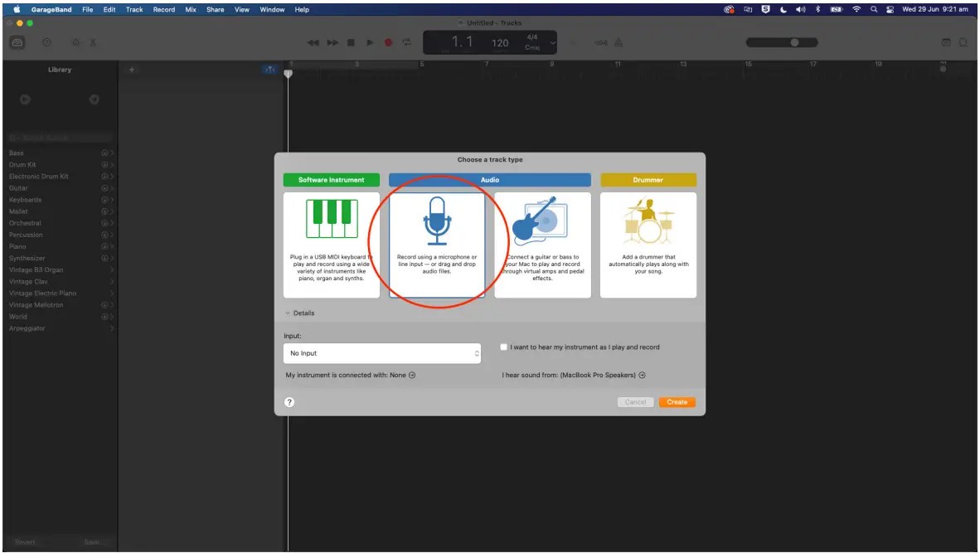Open Spotlight search in menu bar
The image size is (980, 553).
tap(874, 9)
